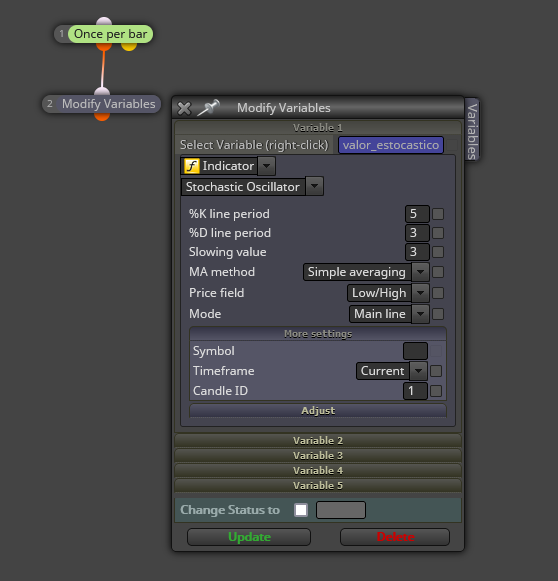Click the Symbol input field

click(415, 351)
